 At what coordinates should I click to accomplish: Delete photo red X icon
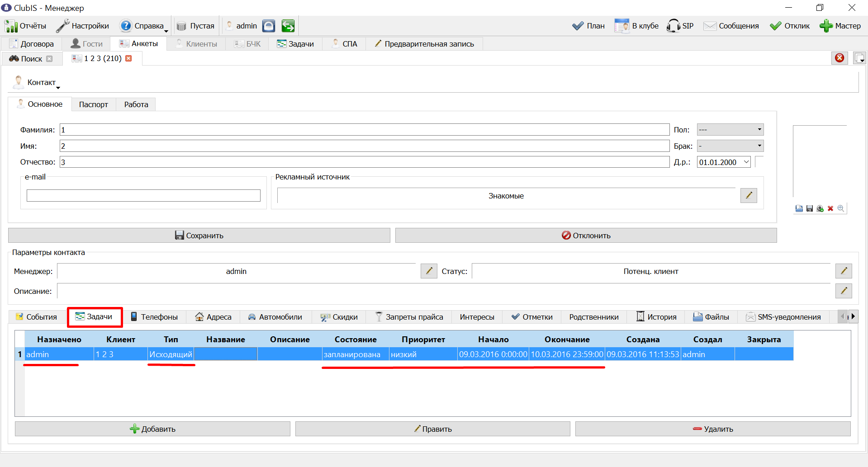click(830, 208)
